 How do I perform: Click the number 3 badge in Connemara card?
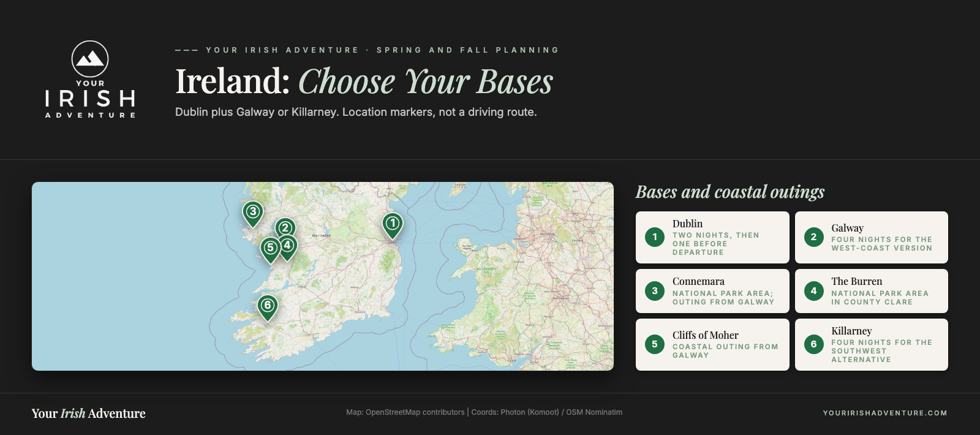coord(655,291)
